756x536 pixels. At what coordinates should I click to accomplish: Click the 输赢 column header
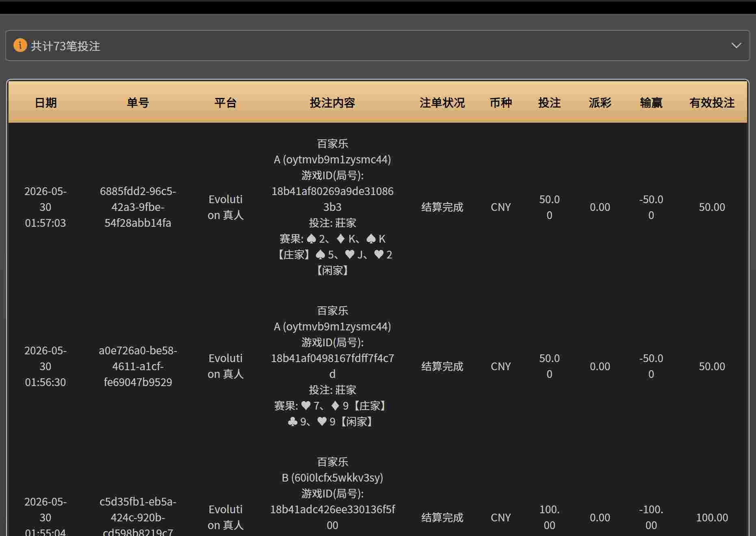(x=651, y=102)
